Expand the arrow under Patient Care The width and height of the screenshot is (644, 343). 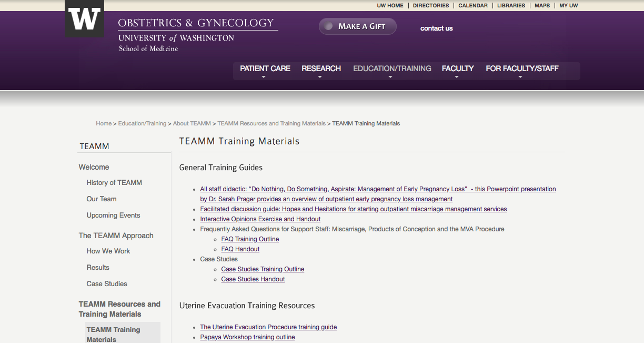[264, 77]
